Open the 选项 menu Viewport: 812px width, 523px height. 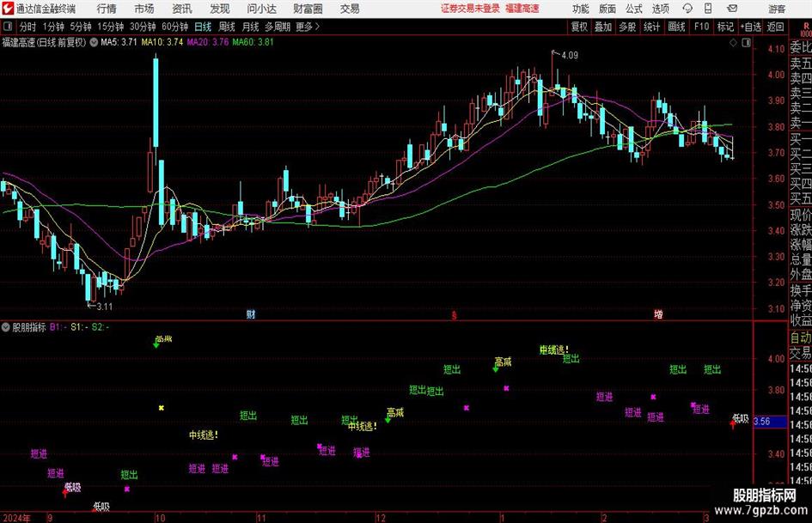(x=660, y=9)
